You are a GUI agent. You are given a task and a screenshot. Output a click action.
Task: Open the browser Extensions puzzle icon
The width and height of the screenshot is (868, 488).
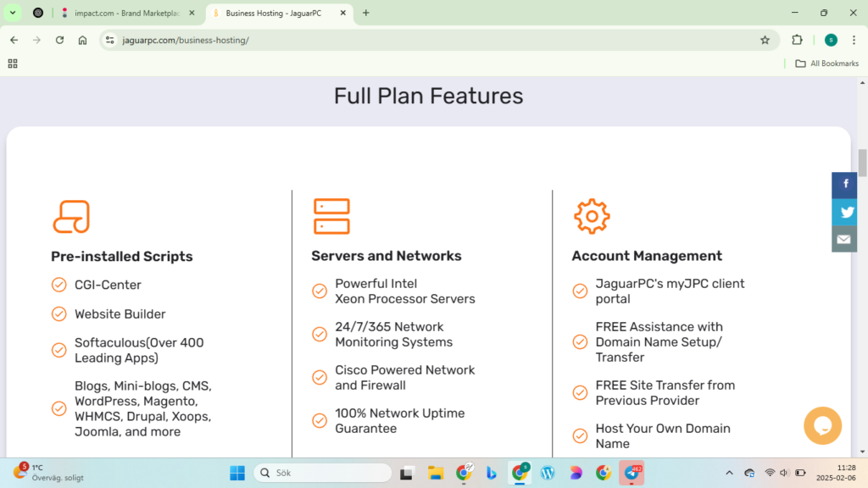coord(797,40)
